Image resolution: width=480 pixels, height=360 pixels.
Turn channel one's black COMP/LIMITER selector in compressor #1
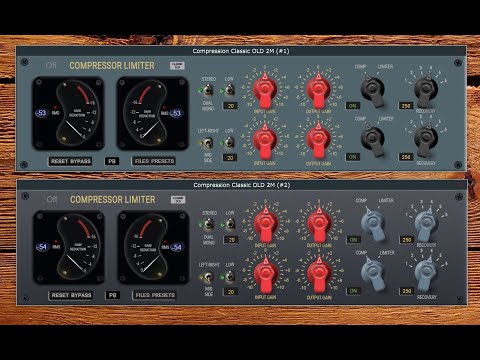pyautogui.click(x=373, y=91)
